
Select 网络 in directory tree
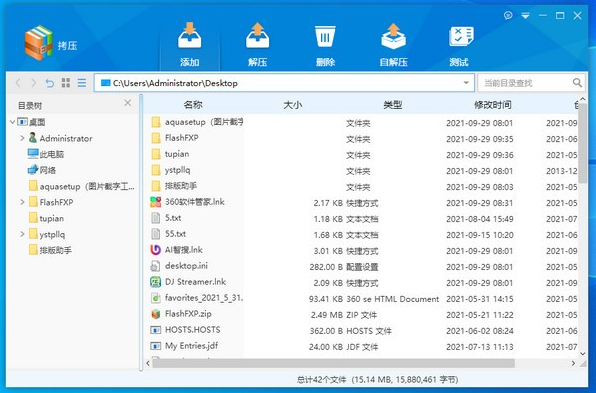[x=42, y=170]
